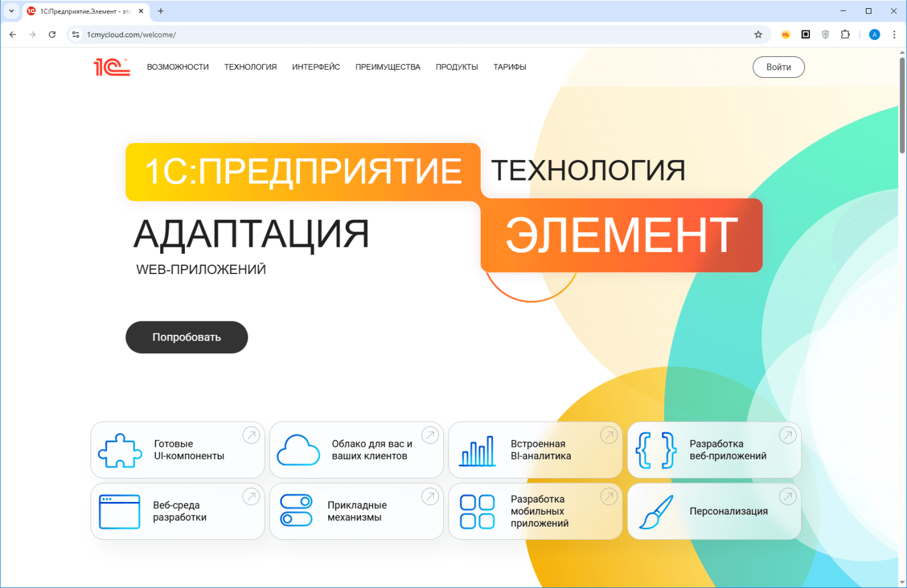Click the curly braces icon for веб-приложений
The height and width of the screenshot is (588, 907).
click(656, 450)
